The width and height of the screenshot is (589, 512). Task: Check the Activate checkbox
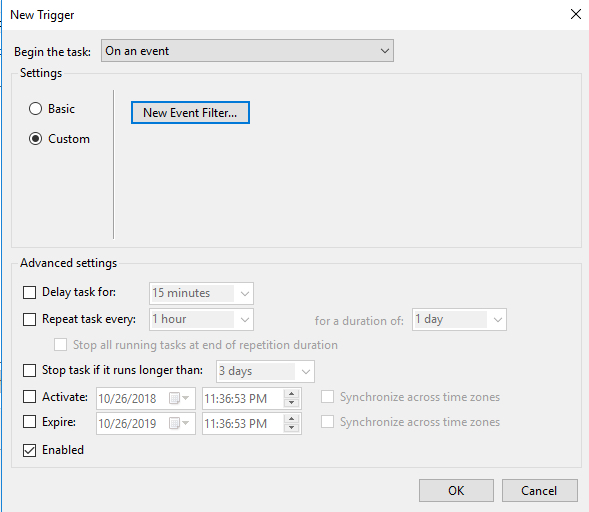29,397
